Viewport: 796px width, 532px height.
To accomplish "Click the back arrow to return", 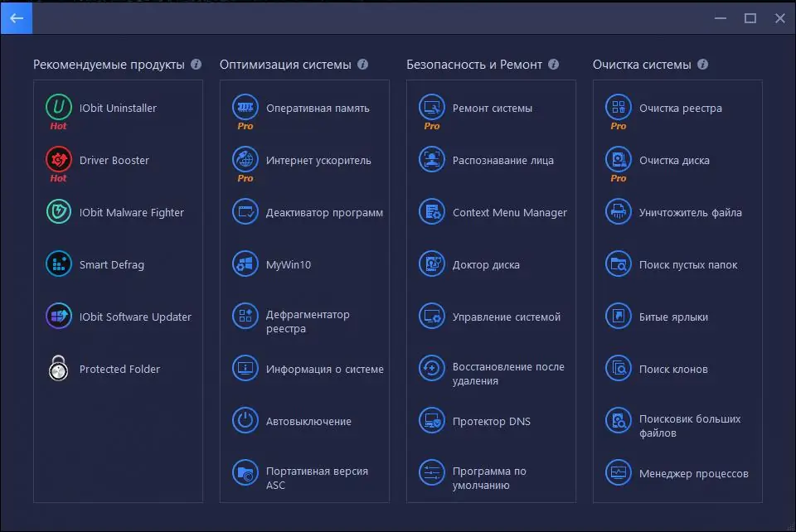I will point(16,17).
